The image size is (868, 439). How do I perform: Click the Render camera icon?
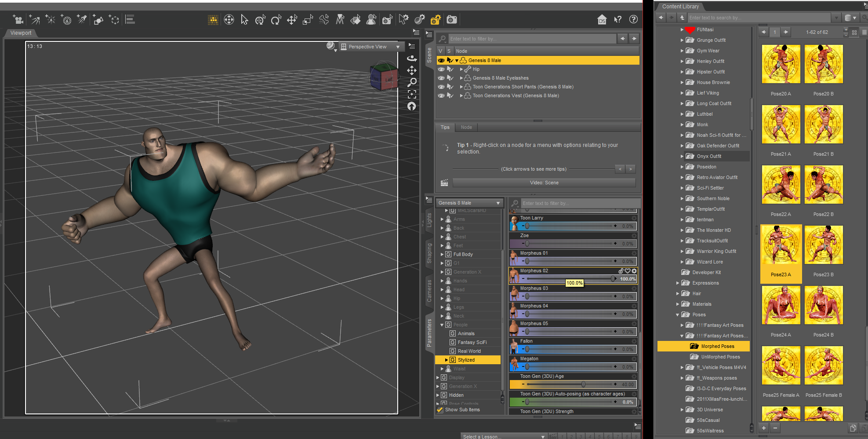click(x=451, y=20)
